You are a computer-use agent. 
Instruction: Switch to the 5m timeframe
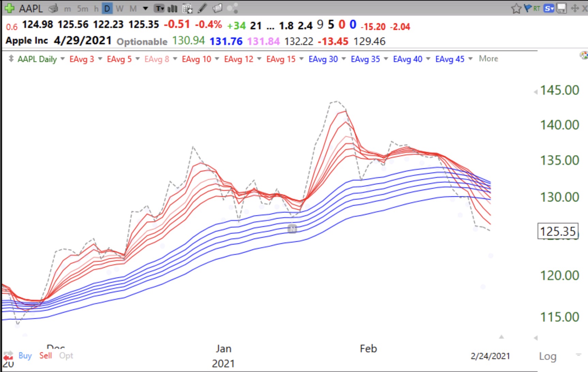click(82, 9)
